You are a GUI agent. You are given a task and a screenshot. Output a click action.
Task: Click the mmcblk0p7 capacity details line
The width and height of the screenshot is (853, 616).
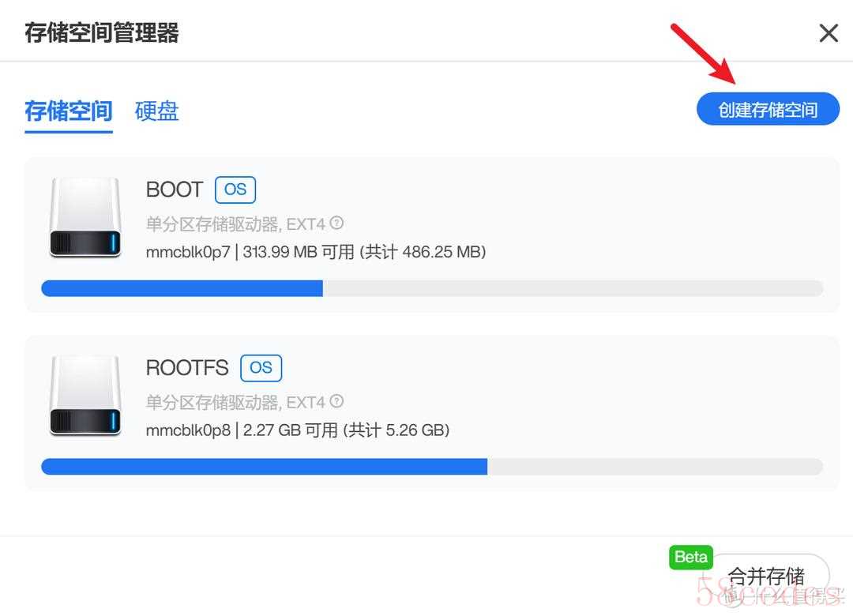click(x=316, y=252)
